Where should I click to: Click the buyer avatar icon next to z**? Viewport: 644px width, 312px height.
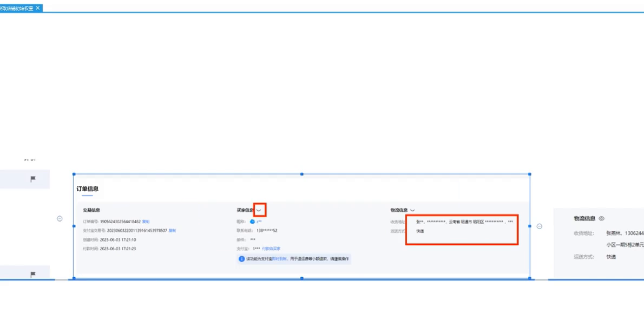point(253,222)
